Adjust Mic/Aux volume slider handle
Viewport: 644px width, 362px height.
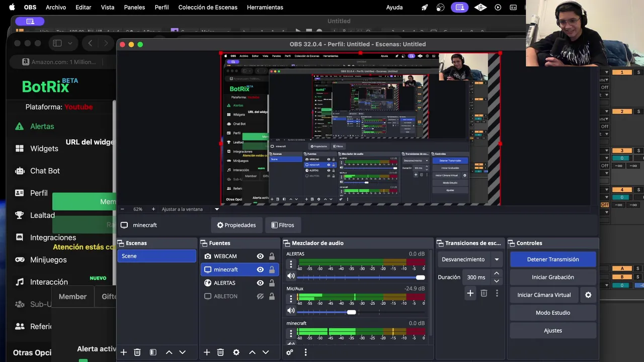351,312
